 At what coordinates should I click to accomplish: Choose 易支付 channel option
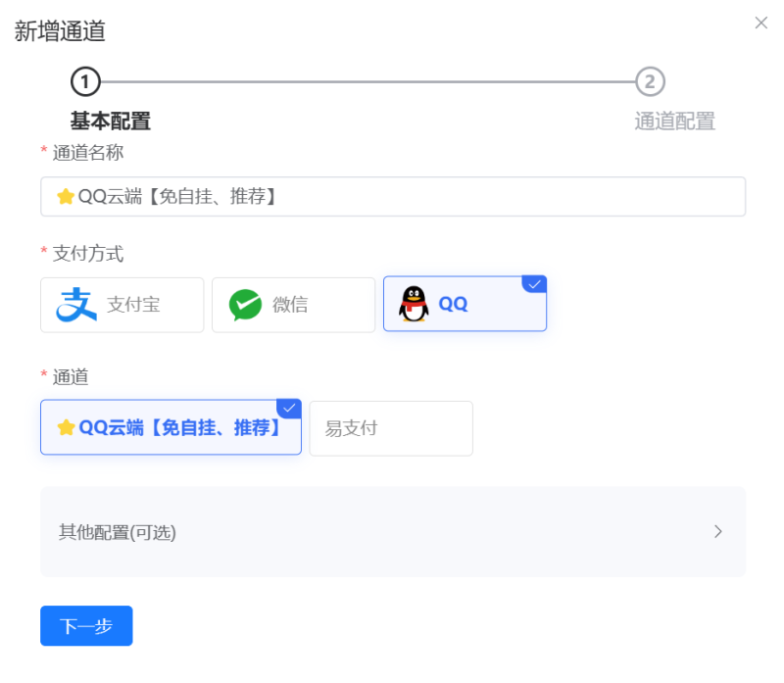(x=391, y=428)
